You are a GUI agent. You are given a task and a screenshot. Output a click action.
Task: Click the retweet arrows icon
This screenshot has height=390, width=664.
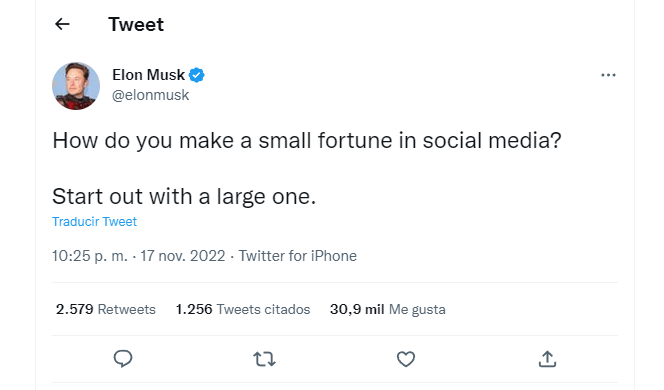click(265, 359)
